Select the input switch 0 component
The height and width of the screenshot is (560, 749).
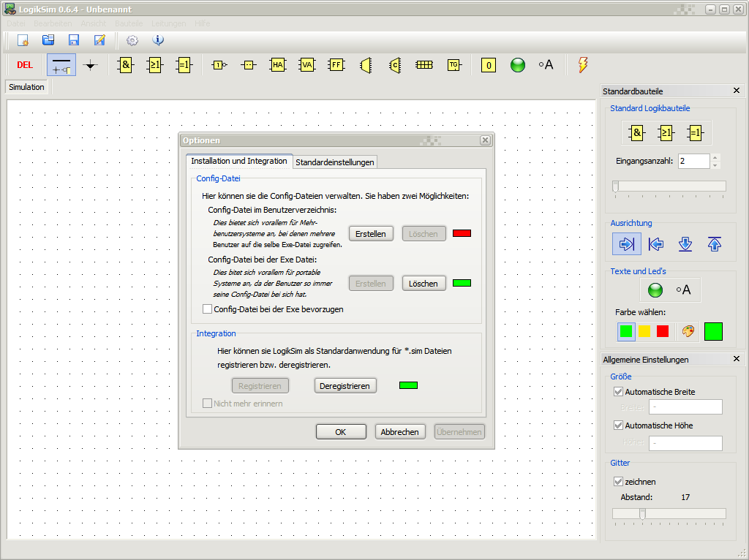coord(488,65)
